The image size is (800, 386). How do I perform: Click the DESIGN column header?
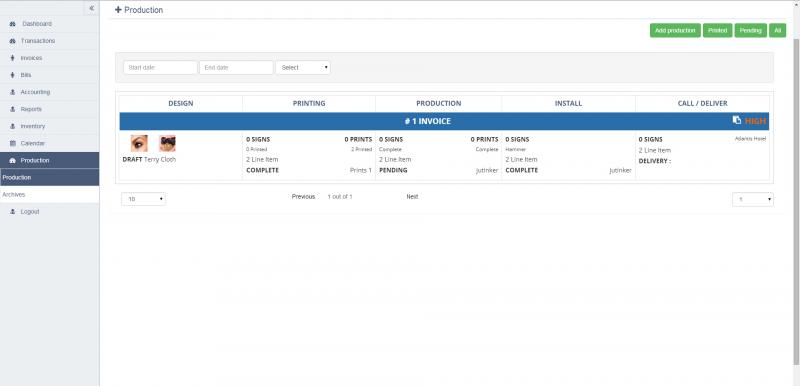click(x=181, y=104)
